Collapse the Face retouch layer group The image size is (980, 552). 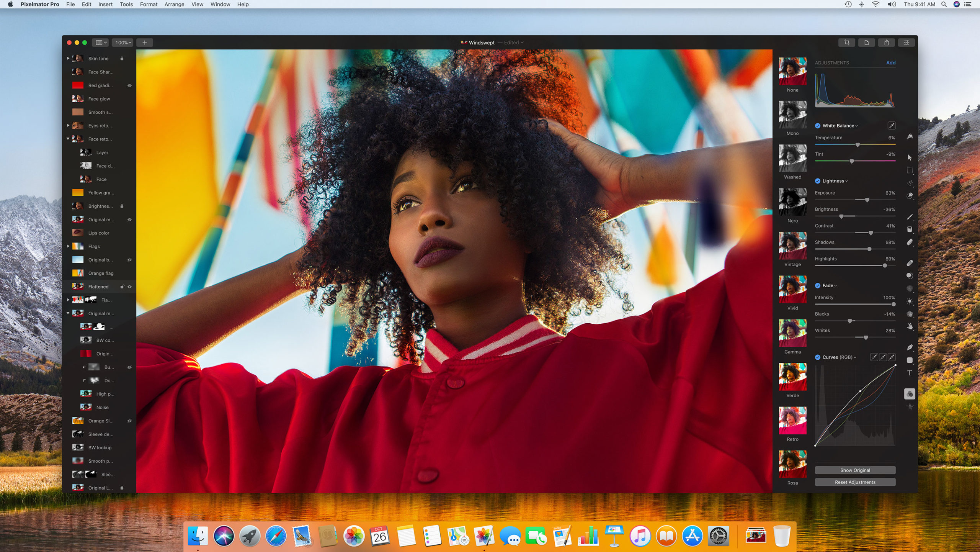(68, 139)
